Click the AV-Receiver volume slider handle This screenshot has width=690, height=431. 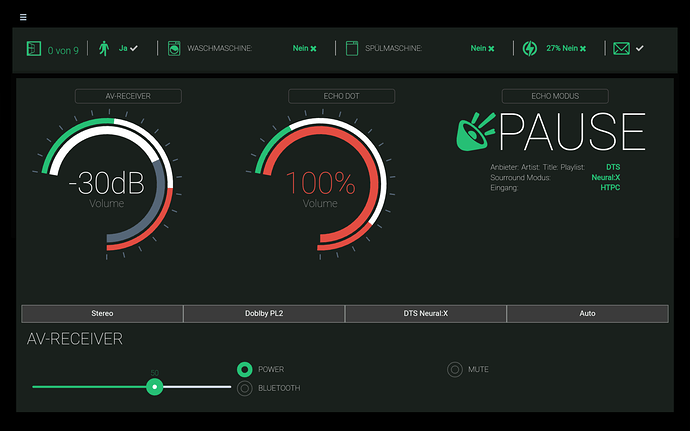(154, 387)
